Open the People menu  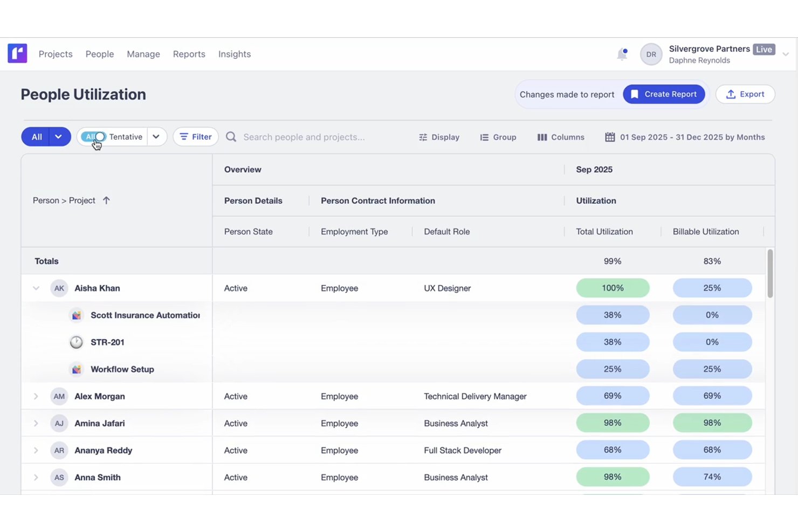coord(100,54)
